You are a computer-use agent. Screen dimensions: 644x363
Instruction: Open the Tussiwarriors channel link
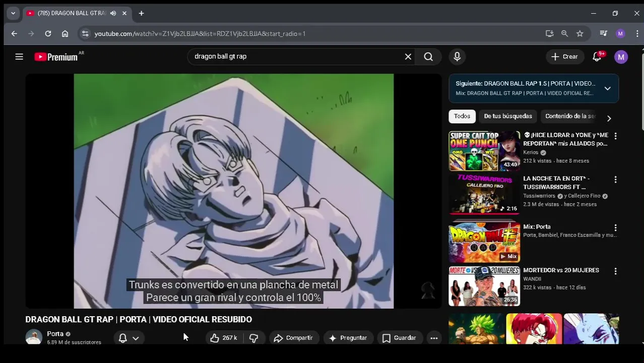pos(539,196)
